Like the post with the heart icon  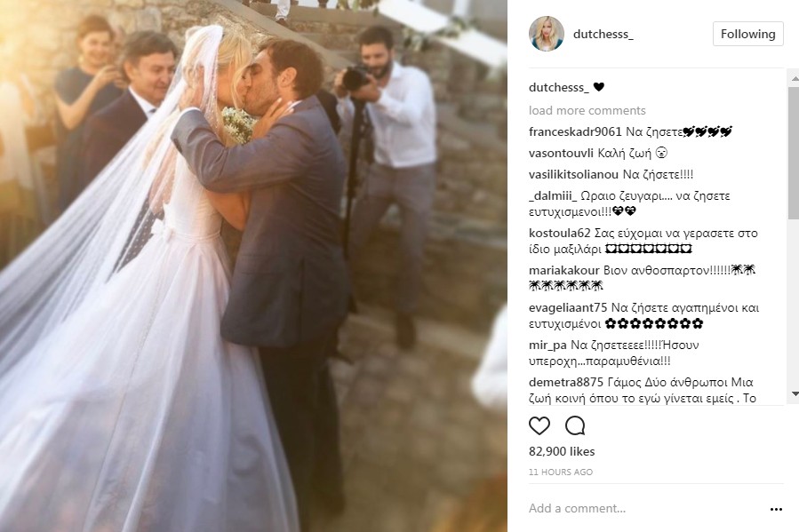pos(539,425)
